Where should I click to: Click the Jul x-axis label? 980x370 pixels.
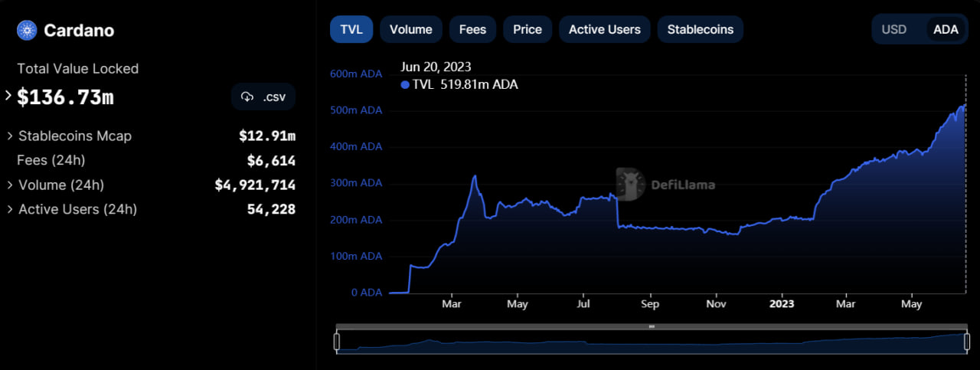click(583, 303)
